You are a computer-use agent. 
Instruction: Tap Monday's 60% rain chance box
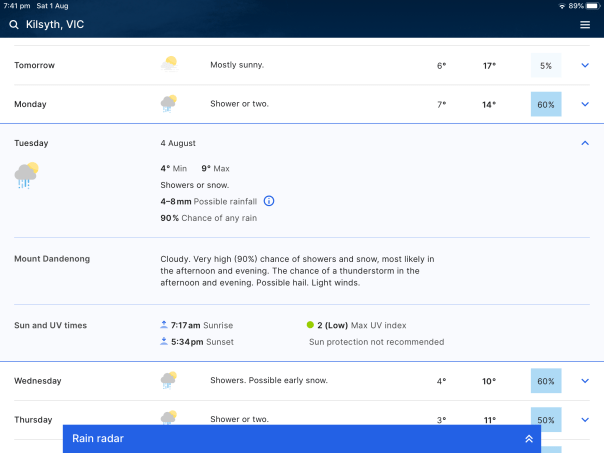pyautogui.click(x=546, y=104)
